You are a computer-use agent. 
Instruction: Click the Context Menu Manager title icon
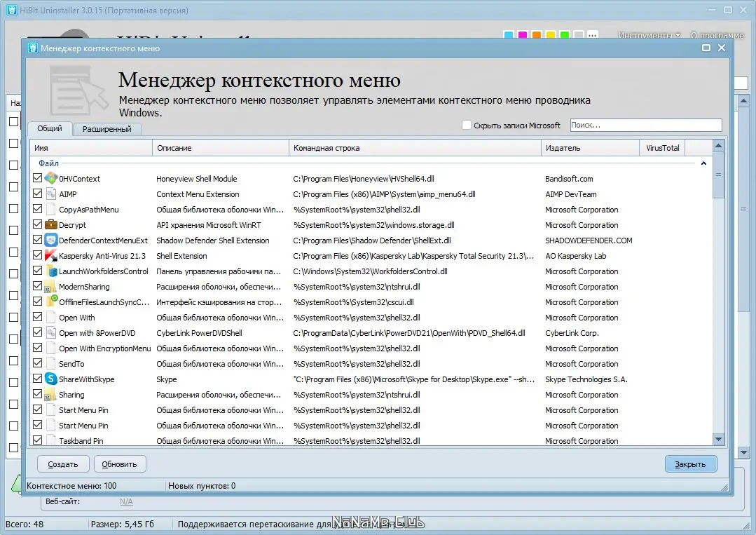(x=33, y=48)
